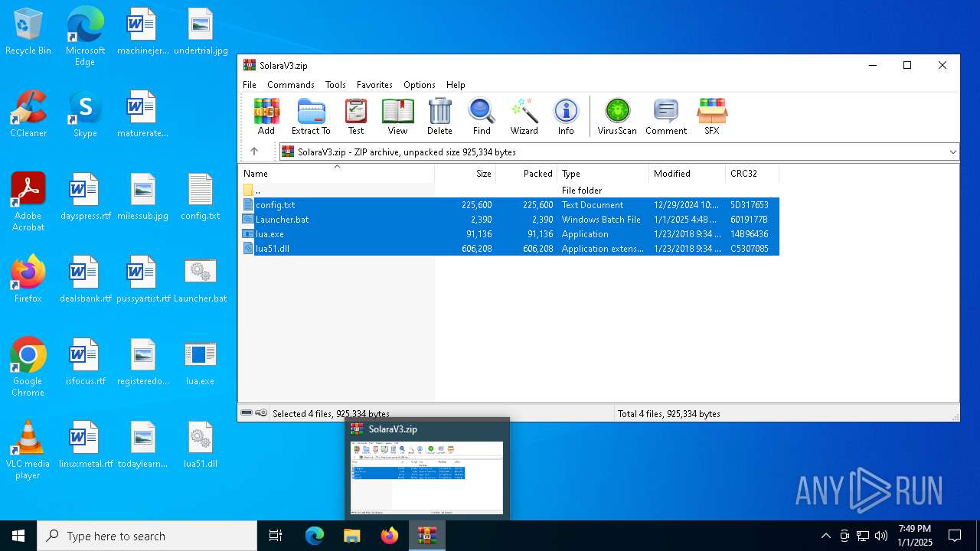The width and height of the screenshot is (980, 551).
Task: Open the File menu
Action: pyautogui.click(x=250, y=85)
